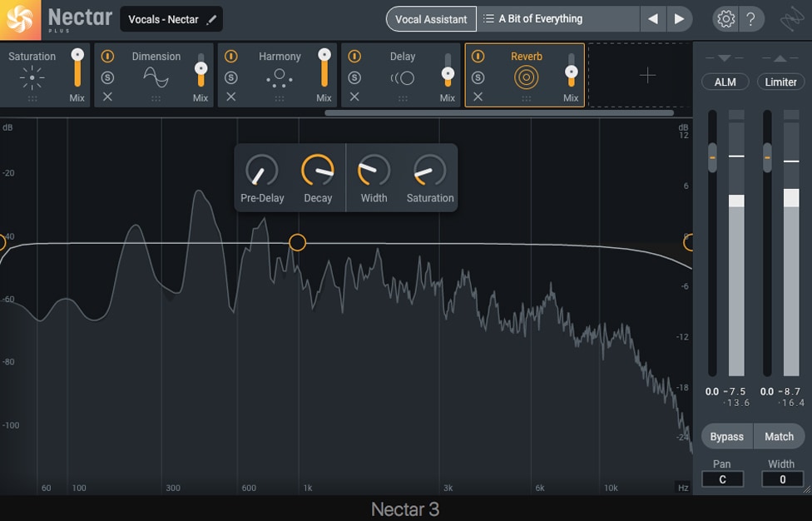Select the Reverb module concentric circles icon
The width and height of the screenshot is (812, 521).
click(x=526, y=77)
